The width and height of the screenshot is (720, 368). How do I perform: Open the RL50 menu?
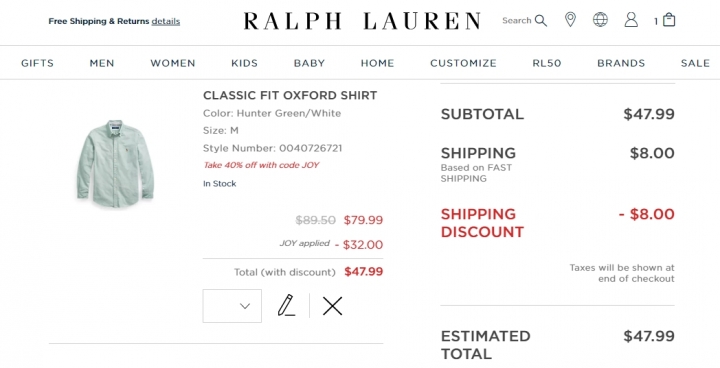[547, 63]
